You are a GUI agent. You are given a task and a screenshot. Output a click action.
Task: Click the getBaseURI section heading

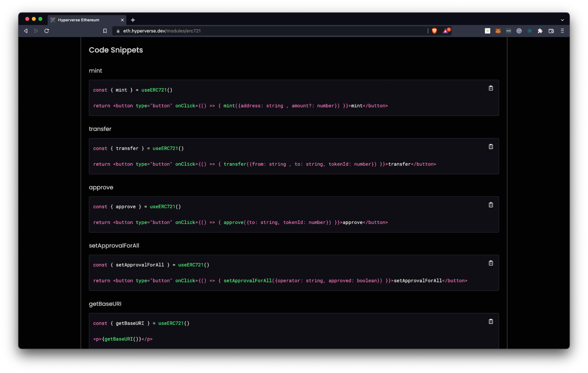105,304
